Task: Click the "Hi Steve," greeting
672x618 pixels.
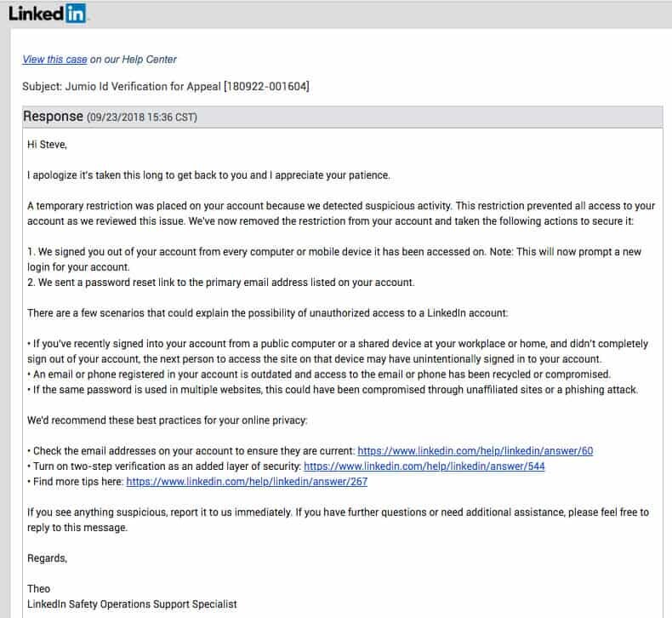Action: pos(47,144)
